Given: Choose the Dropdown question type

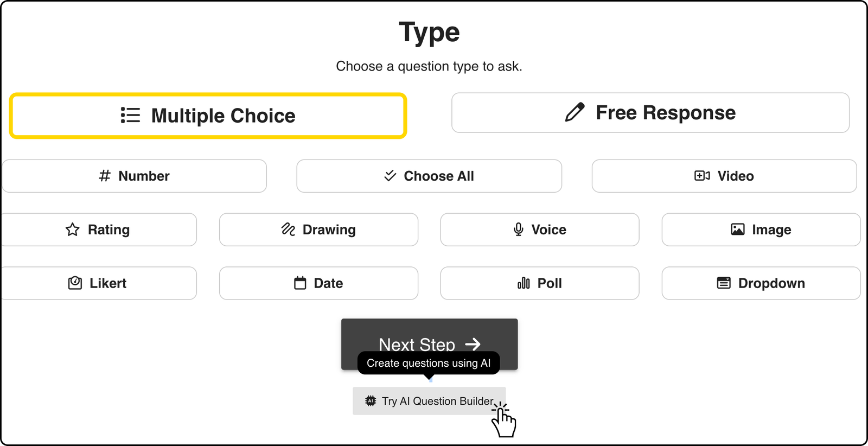Looking at the screenshot, I should [761, 283].
